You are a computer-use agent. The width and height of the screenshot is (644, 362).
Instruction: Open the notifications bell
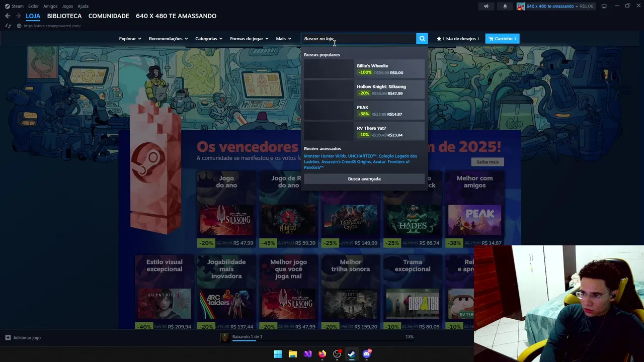[505, 6]
